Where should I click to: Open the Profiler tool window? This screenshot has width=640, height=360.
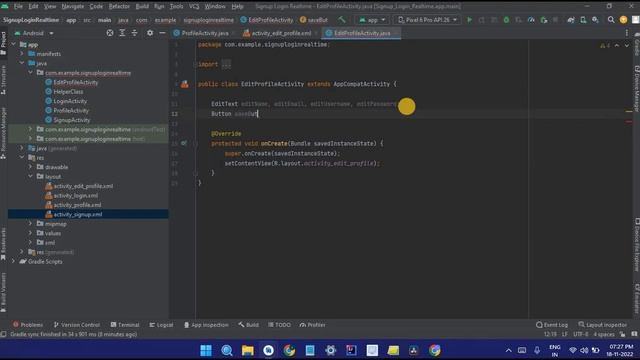click(313, 325)
